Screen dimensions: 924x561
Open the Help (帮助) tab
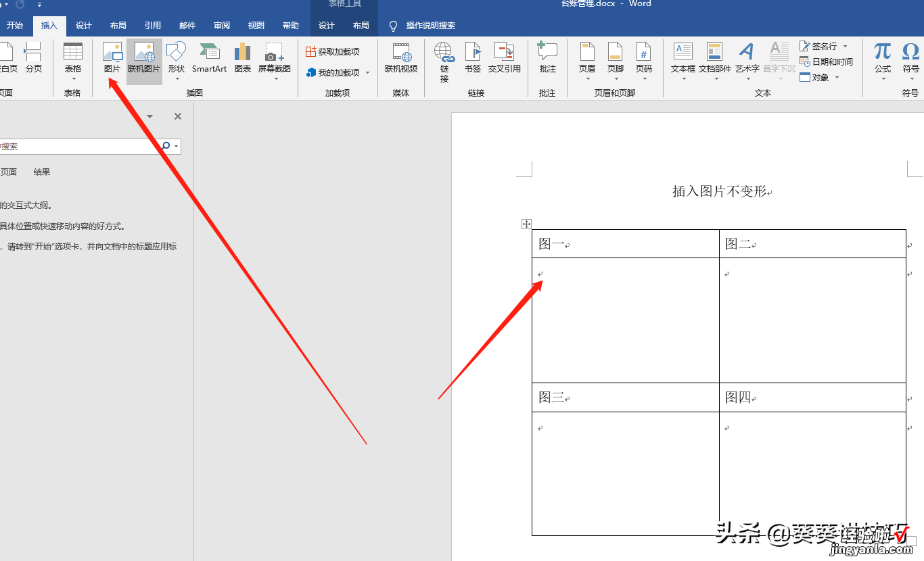291,26
